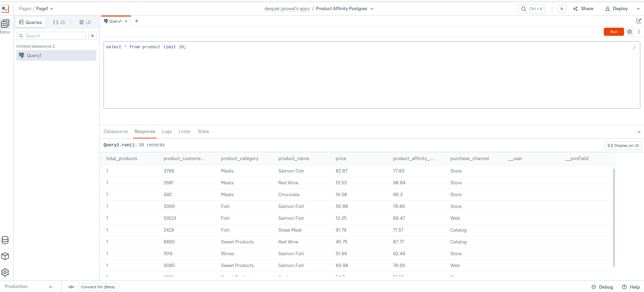Open the Libraries cube icon
Screen dimensions: 644x292
pos(5,256)
